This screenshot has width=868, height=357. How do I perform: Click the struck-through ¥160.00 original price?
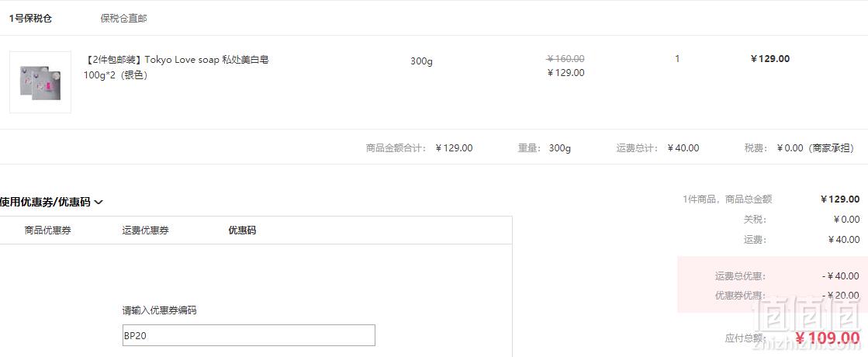pyautogui.click(x=565, y=59)
